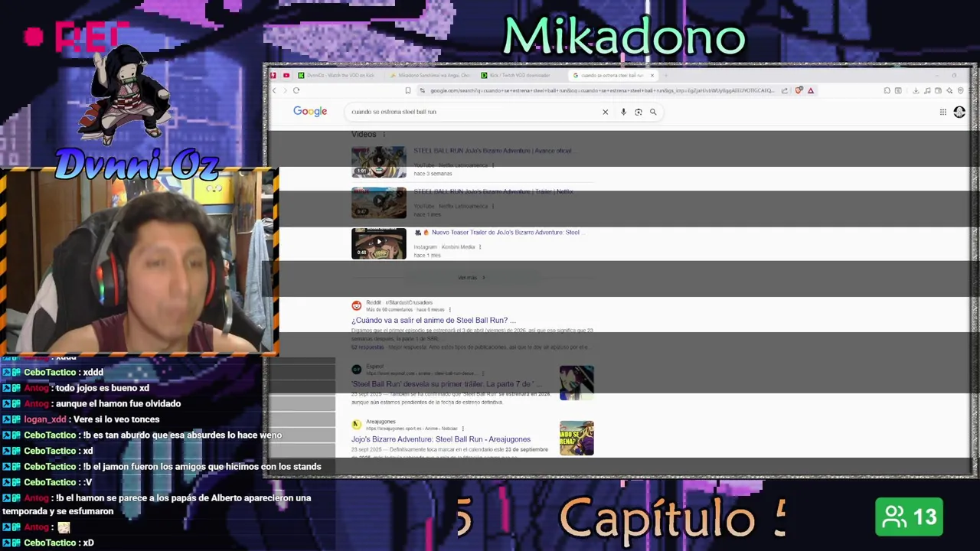The height and width of the screenshot is (551, 980).
Task: Go back in the browser
Action: [274, 90]
